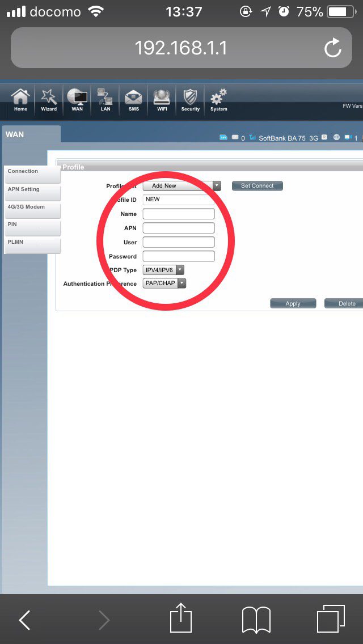
Task: Tap Safari reload page icon
Action: tap(333, 48)
